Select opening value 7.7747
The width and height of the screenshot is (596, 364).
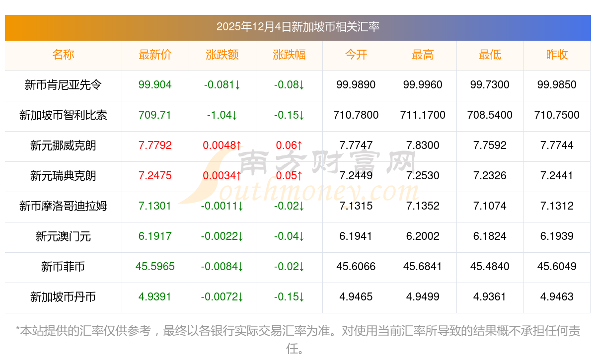point(356,146)
